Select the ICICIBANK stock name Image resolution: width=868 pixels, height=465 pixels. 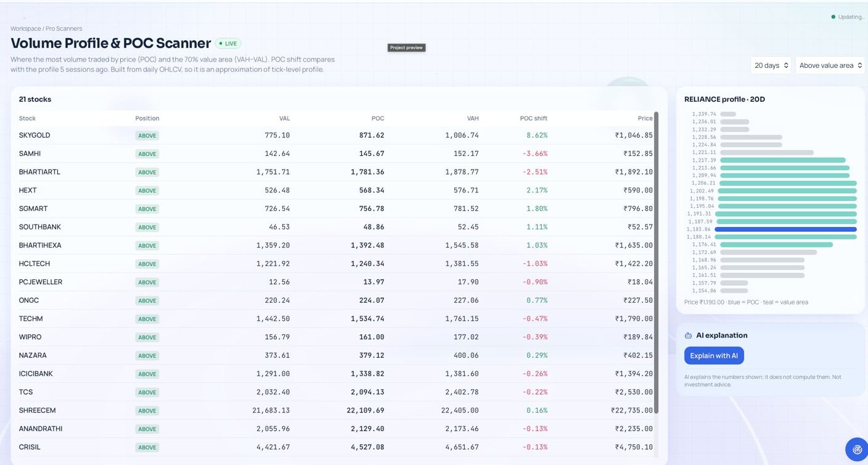coord(36,374)
